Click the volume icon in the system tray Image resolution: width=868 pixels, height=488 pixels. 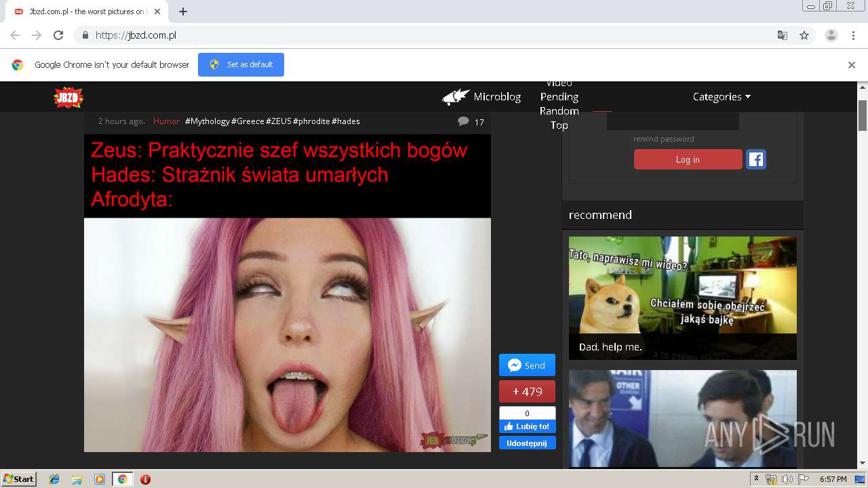click(787, 479)
